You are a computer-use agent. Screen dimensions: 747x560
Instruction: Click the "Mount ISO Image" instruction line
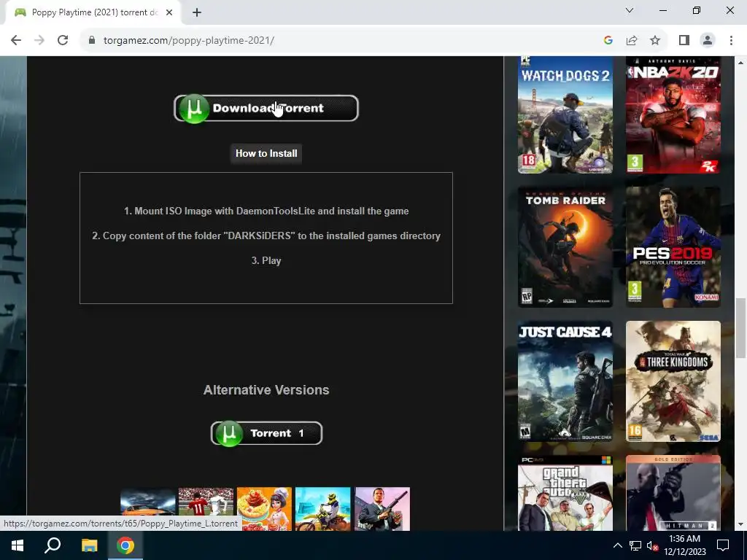tap(266, 211)
